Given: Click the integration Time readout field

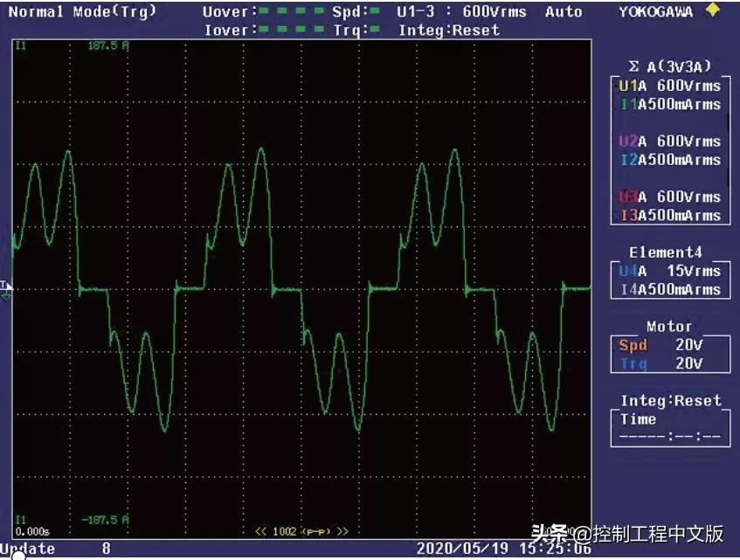Looking at the screenshot, I should (669, 428).
